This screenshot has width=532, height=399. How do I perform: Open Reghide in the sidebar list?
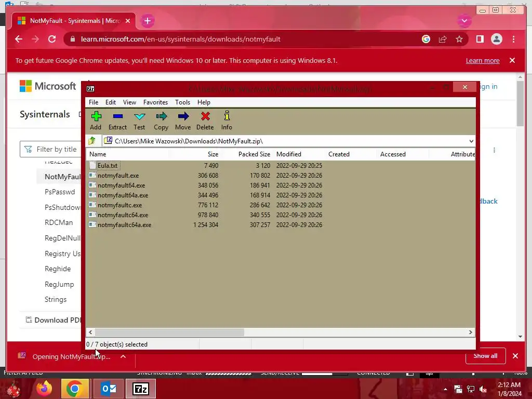click(x=58, y=269)
